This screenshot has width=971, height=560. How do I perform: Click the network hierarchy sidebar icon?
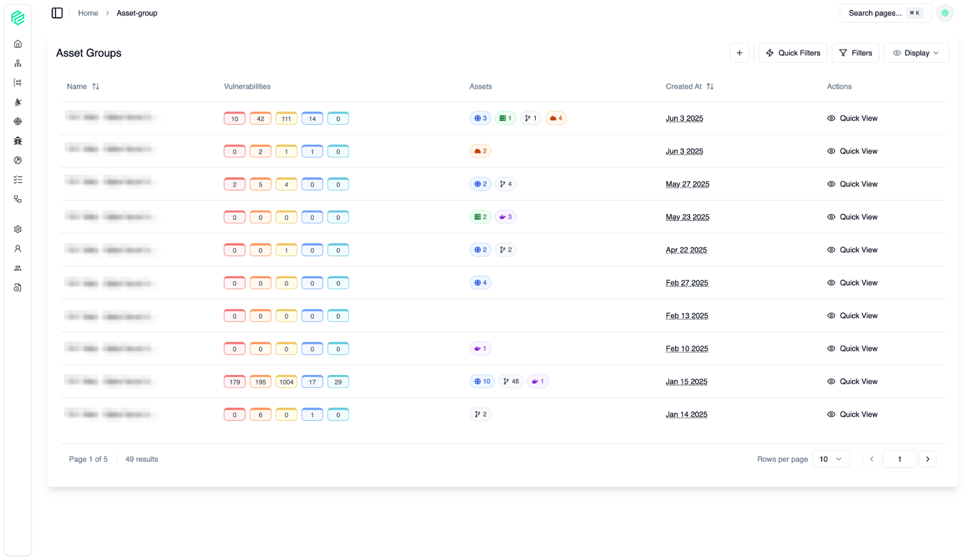(18, 64)
